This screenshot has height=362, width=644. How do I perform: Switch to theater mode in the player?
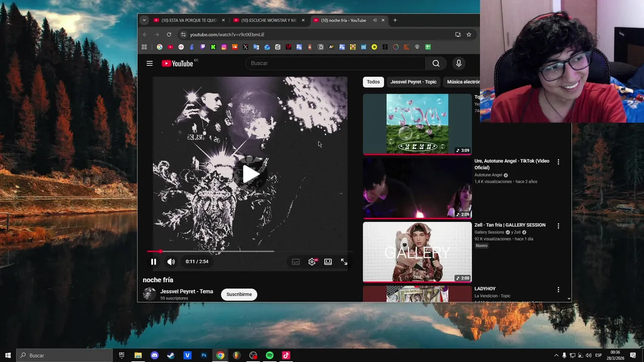328,261
